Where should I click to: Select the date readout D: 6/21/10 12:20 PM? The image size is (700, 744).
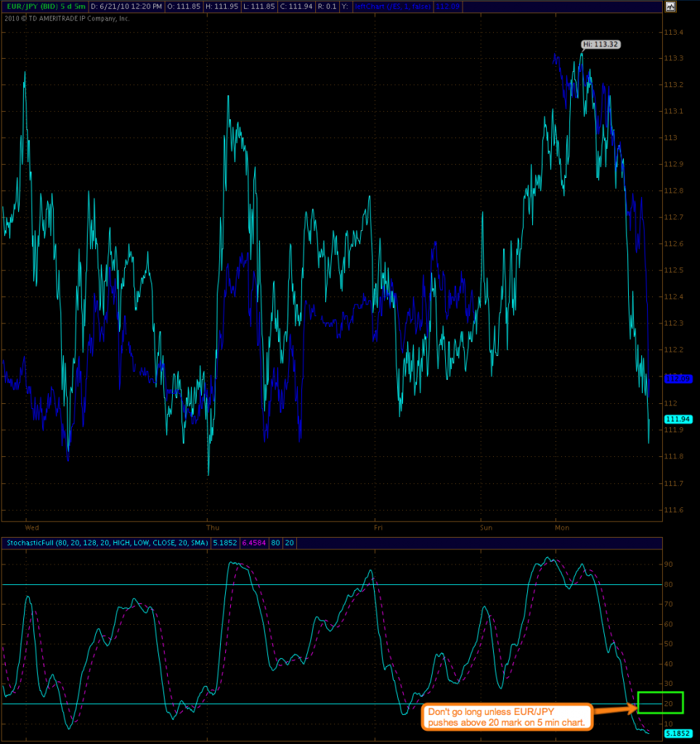pos(126,7)
